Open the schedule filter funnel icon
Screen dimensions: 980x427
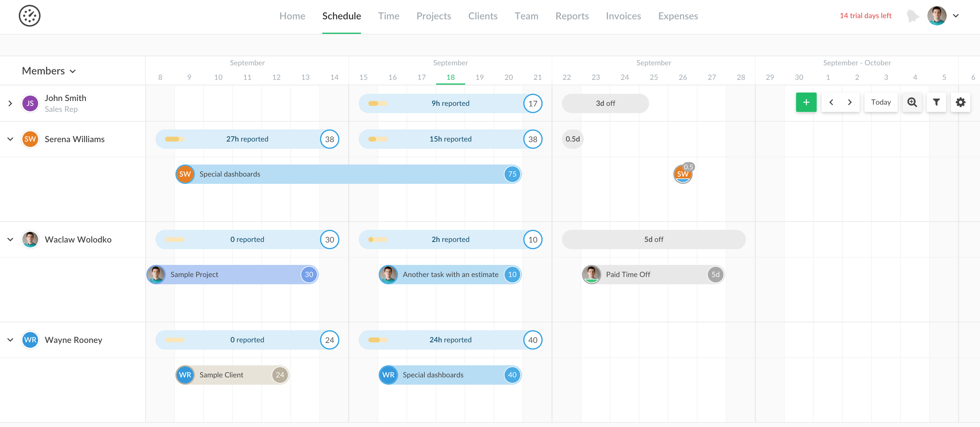point(936,102)
